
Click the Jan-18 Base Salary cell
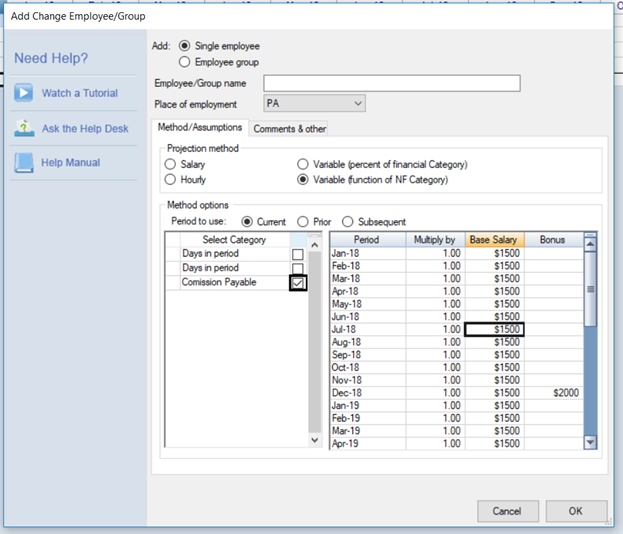coord(495,253)
